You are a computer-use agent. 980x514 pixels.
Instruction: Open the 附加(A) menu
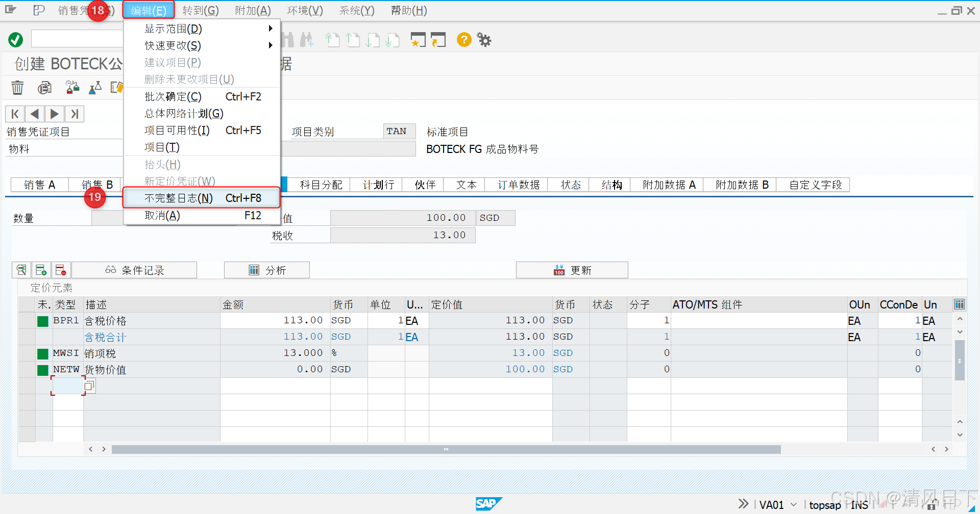pos(253,10)
